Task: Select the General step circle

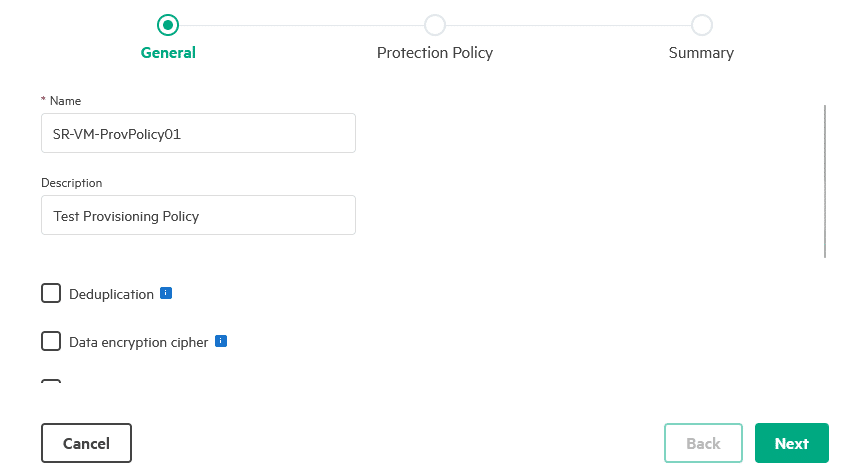Action: click(x=168, y=25)
